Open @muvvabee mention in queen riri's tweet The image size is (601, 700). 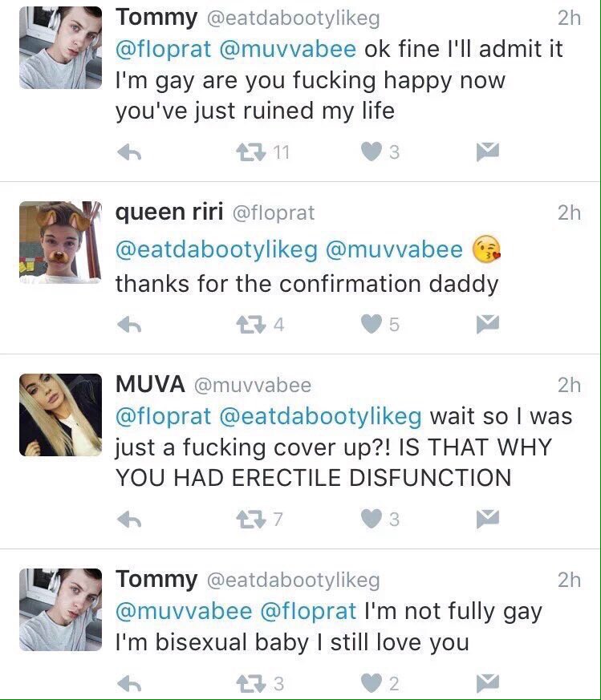click(x=393, y=249)
